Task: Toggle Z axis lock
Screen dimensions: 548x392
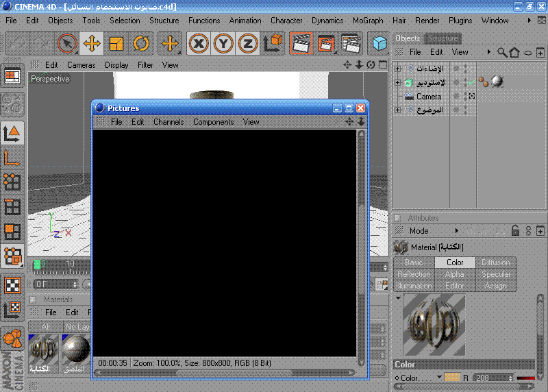Action: click(x=248, y=44)
